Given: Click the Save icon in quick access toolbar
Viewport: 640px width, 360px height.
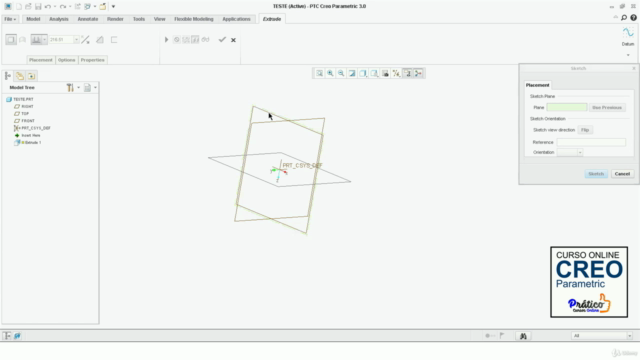Looking at the screenshot, I should [38, 7].
